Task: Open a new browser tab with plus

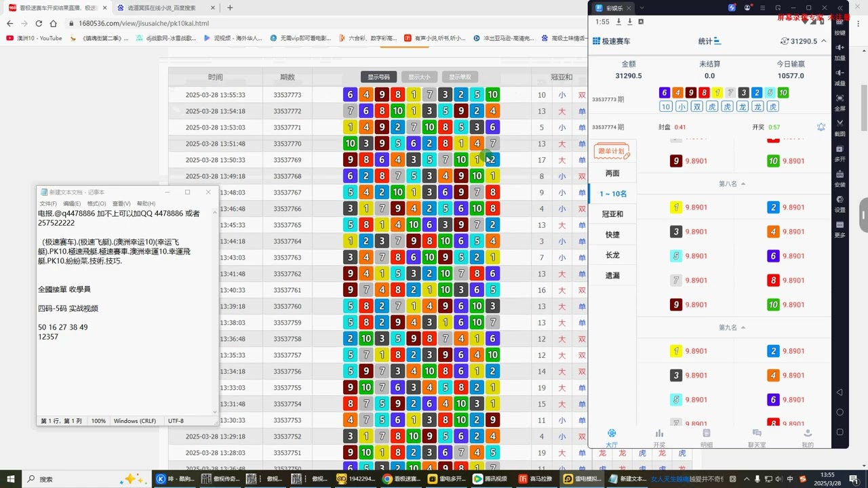Action: click(230, 7)
